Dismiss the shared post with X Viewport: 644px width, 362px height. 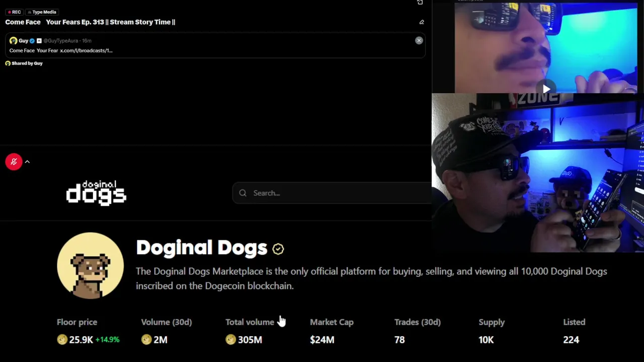(419, 40)
